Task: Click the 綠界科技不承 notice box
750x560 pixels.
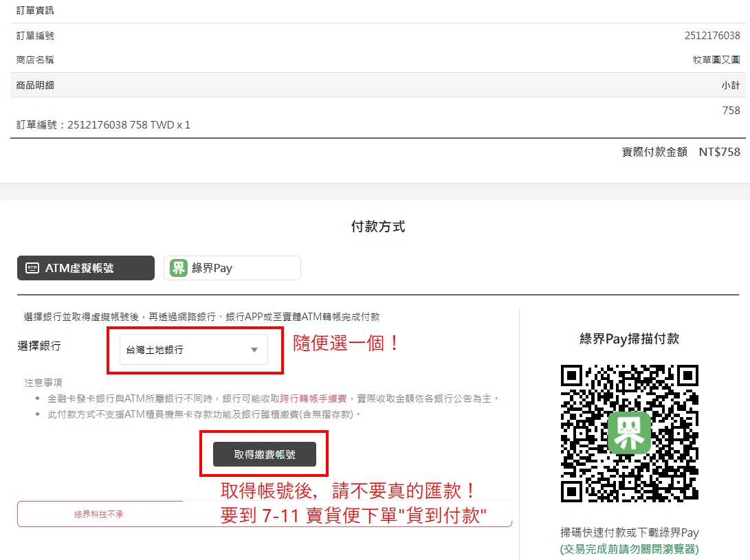Action: 99,514
